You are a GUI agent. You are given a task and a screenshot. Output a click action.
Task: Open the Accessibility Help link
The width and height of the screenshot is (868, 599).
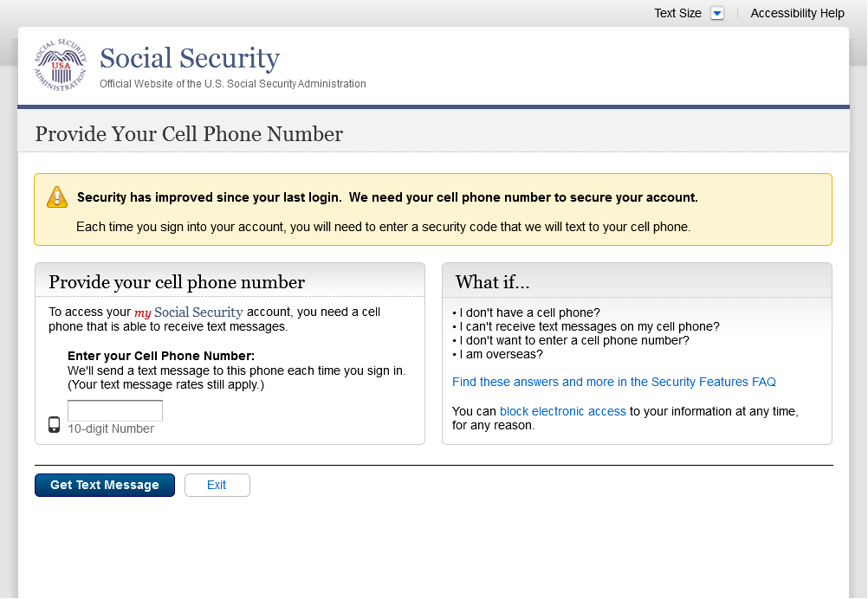point(797,13)
